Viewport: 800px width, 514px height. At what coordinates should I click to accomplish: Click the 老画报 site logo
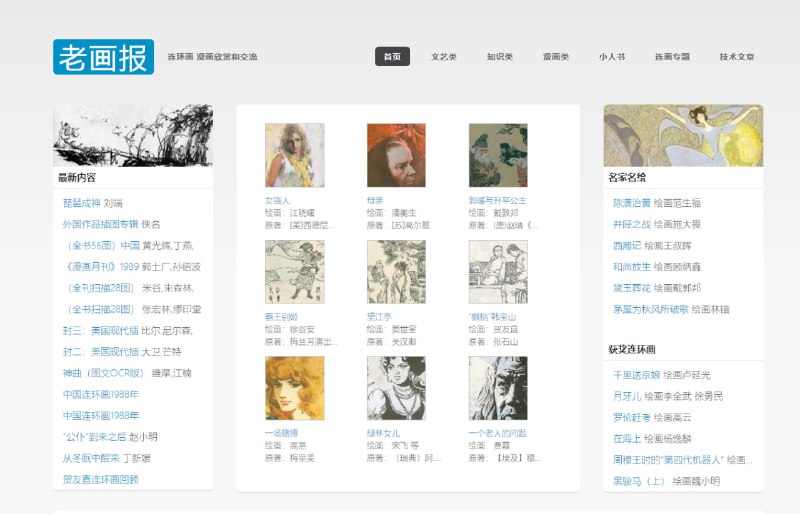pos(104,57)
